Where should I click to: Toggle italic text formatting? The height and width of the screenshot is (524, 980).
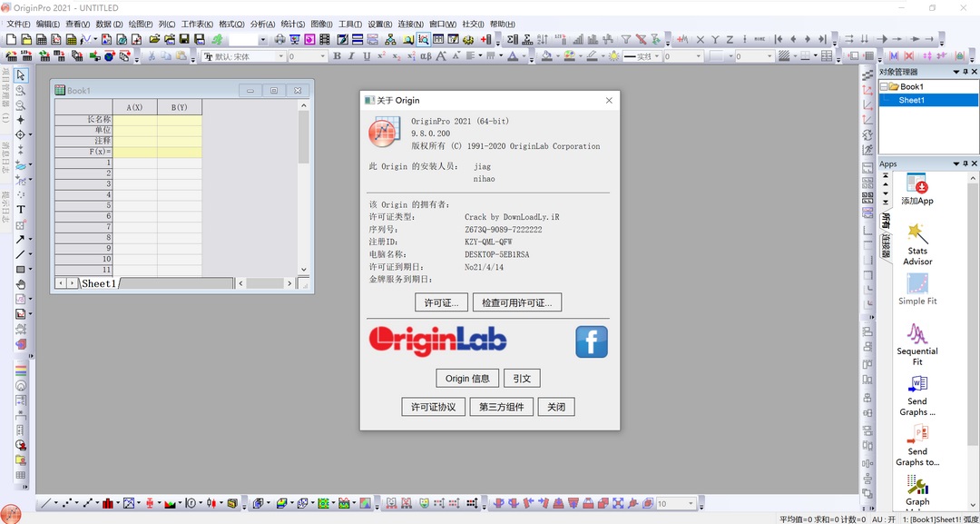click(x=351, y=55)
